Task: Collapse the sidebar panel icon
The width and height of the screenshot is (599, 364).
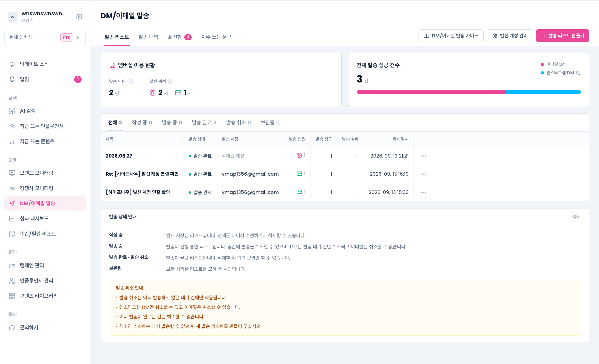Action: coord(79,17)
